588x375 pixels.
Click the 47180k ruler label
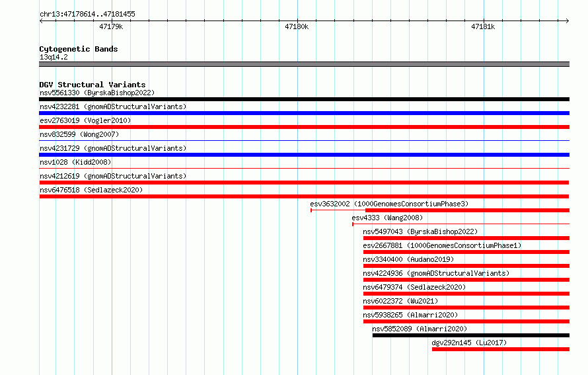click(297, 26)
